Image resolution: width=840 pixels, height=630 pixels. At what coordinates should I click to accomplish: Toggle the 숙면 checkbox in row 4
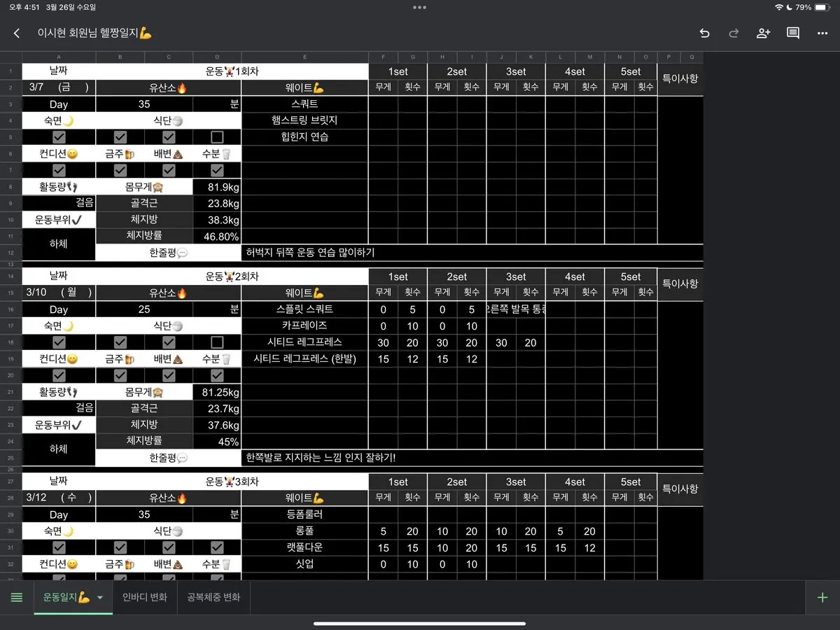[59, 137]
